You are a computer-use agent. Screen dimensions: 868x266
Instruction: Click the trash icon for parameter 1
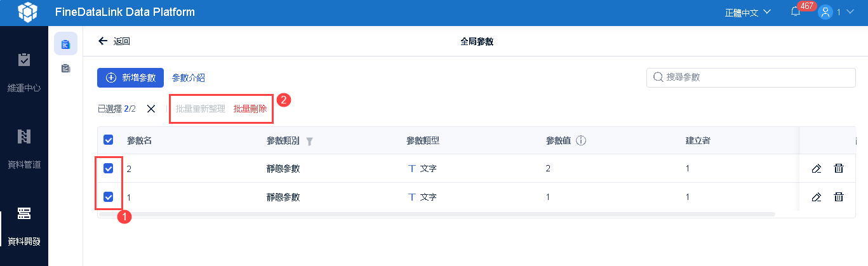pyautogui.click(x=839, y=197)
